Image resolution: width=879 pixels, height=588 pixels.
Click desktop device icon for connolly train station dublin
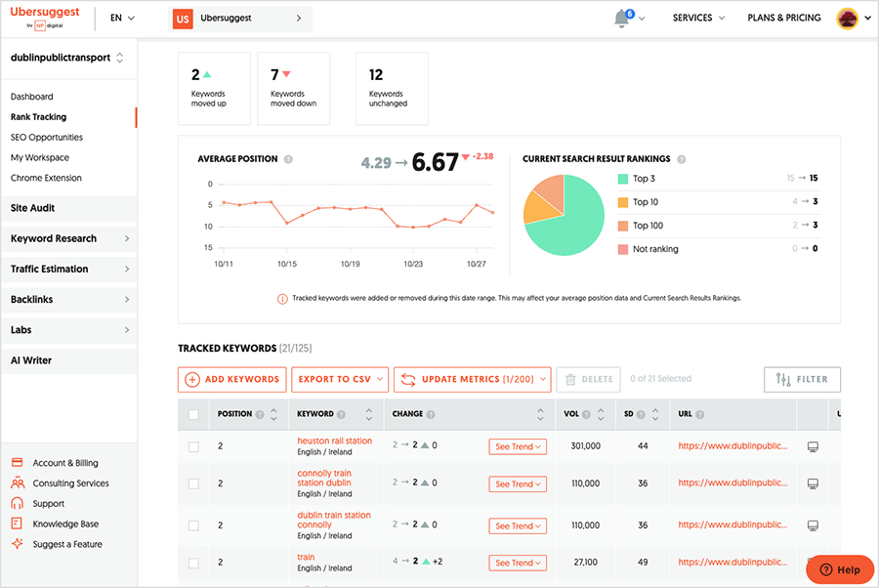[x=813, y=483]
